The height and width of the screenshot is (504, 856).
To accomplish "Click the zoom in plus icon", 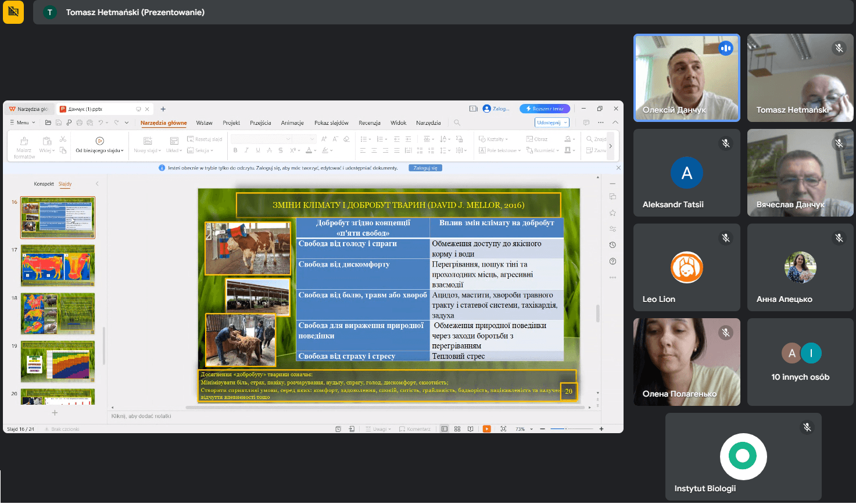I will 601,429.
